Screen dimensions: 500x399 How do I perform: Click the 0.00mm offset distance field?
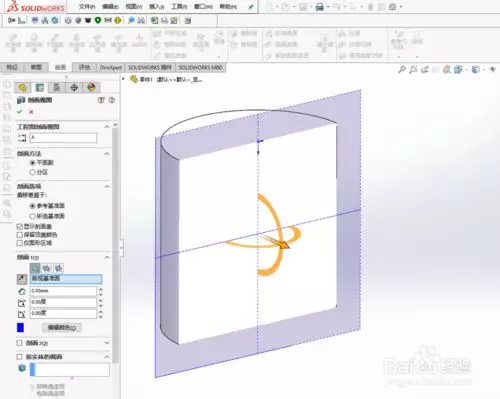pos(63,291)
